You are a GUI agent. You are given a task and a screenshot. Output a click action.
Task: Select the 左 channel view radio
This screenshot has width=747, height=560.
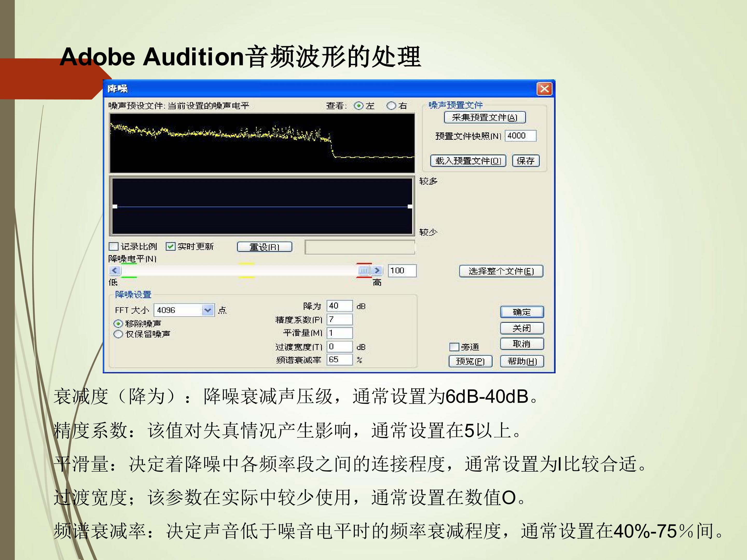point(358,106)
